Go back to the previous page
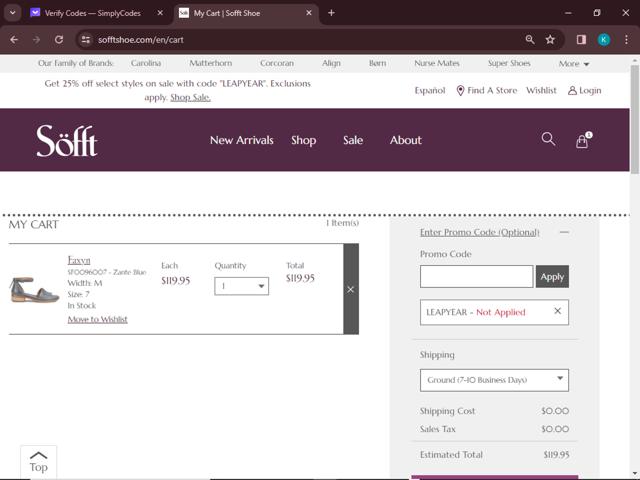Image resolution: width=640 pixels, height=480 pixels. pos(14,40)
